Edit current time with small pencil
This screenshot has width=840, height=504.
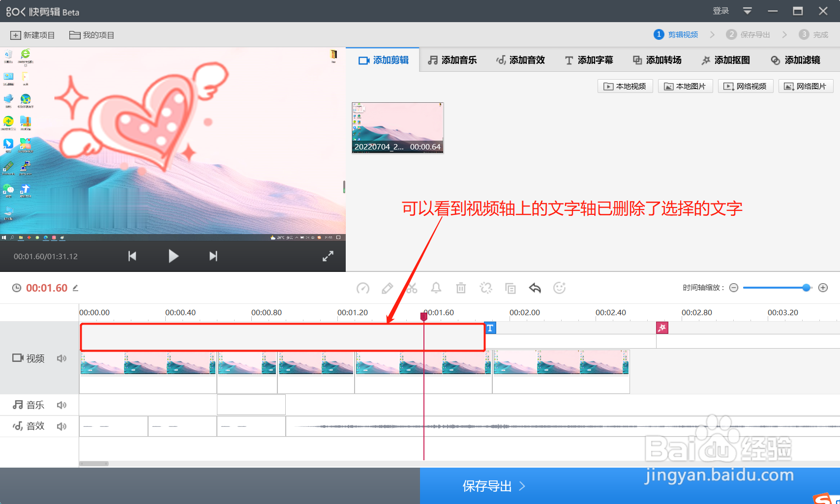point(75,288)
